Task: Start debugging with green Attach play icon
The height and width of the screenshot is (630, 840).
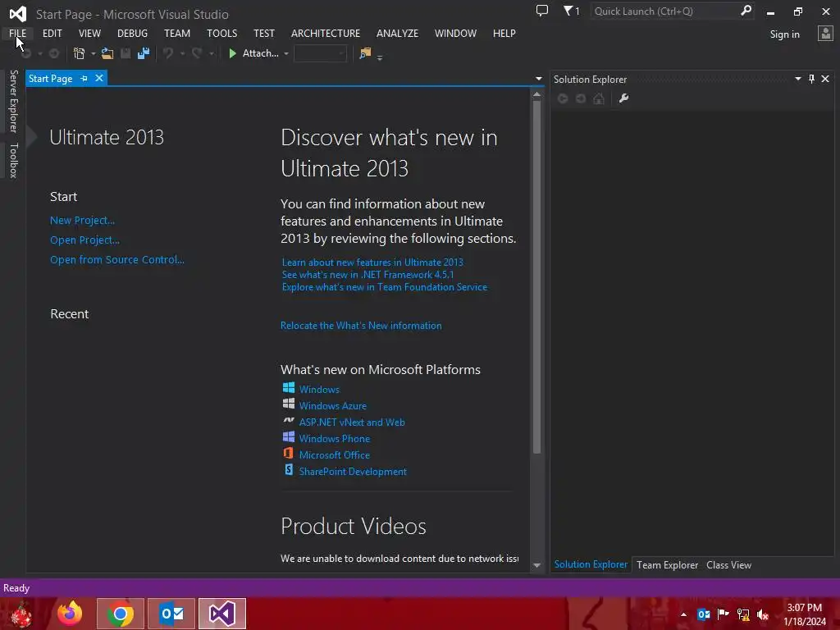Action: [232, 53]
